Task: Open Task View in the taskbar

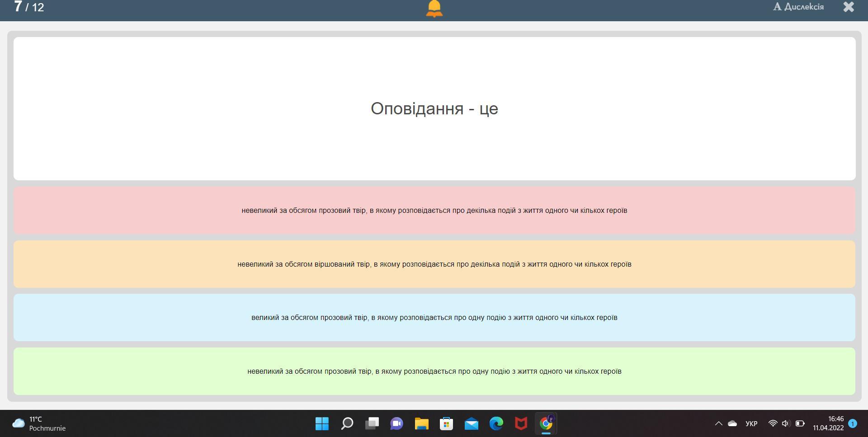Action: (x=372, y=424)
